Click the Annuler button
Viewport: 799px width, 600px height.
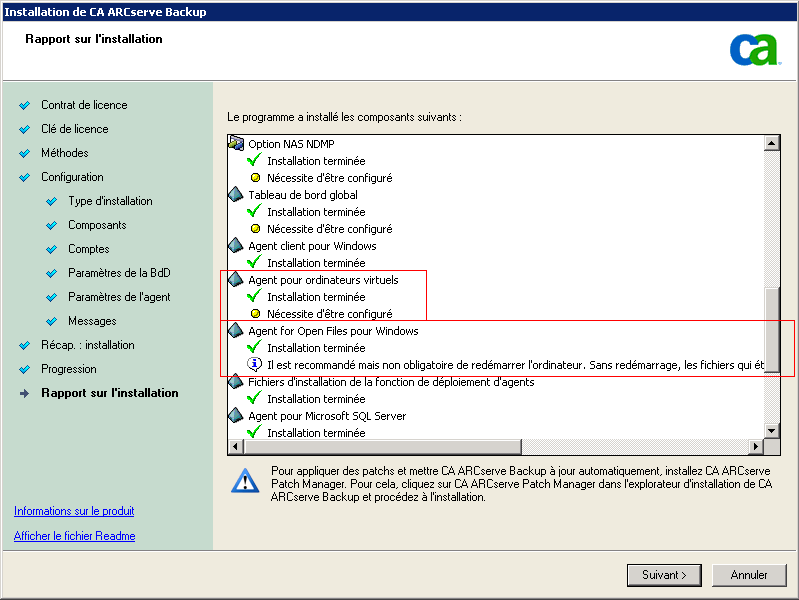(749, 575)
